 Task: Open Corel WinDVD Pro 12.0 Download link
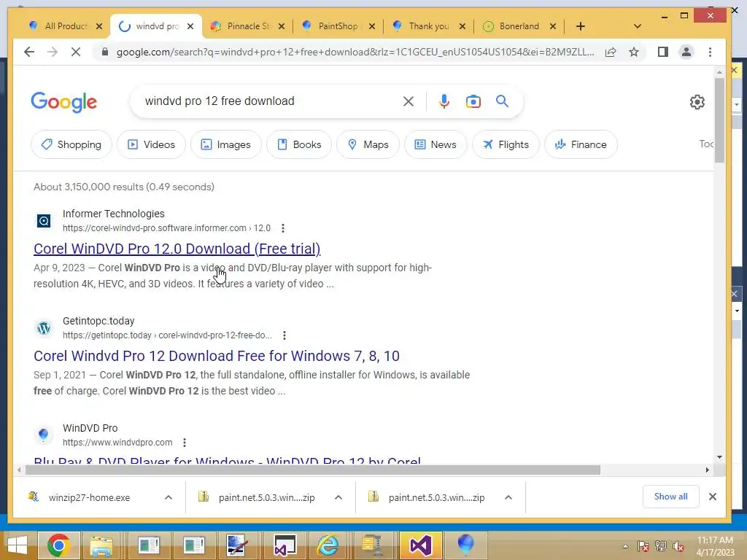click(177, 249)
